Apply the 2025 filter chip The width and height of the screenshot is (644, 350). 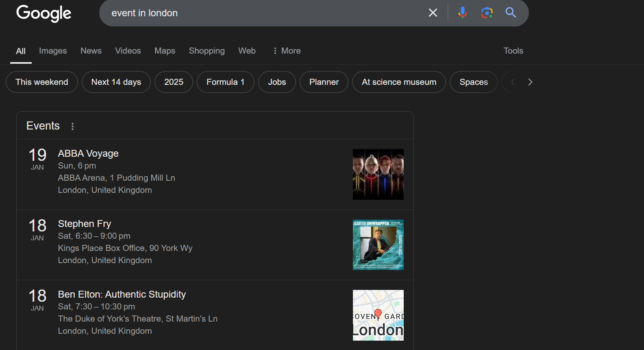pos(174,82)
